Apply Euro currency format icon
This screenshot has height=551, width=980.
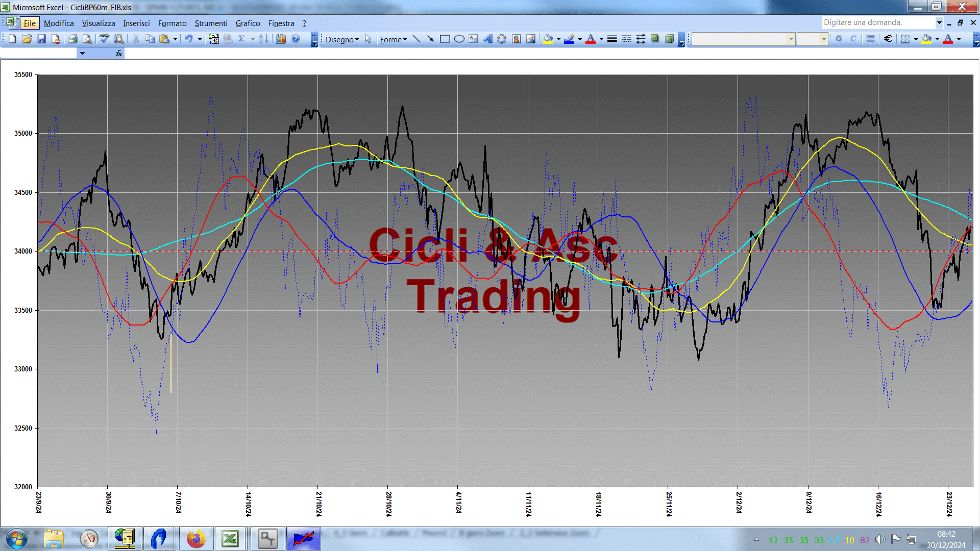pyautogui.click(x=888, y=39)
